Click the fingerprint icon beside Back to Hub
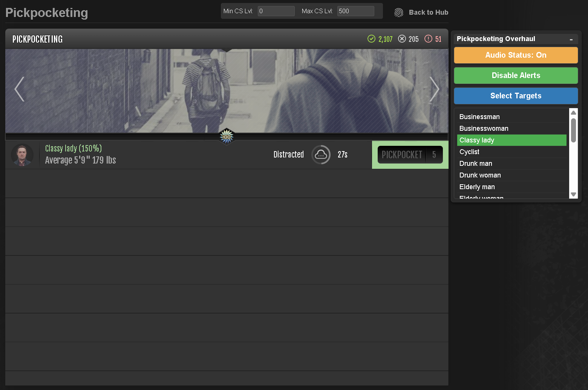The height and width of the screenshot is (390, 588). (x=398, y=12)
